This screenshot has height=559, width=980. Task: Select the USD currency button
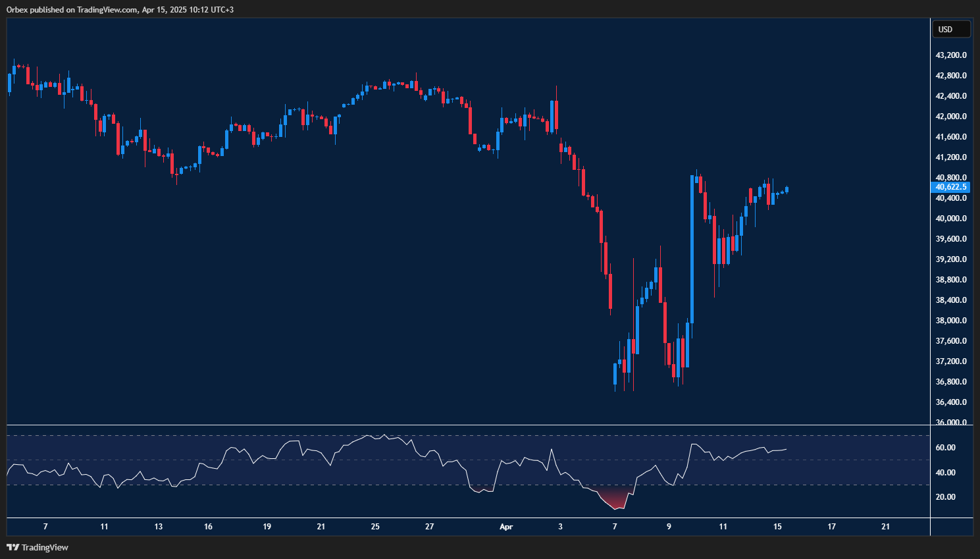pos(950,28)
